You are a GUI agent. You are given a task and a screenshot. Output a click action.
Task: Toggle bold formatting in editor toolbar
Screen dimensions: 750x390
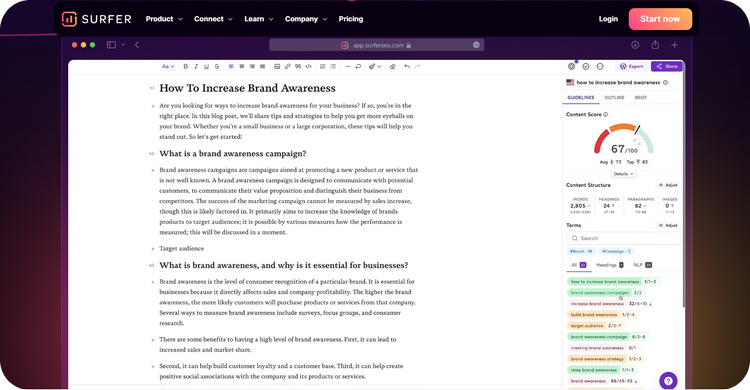(x=186, y=67)
